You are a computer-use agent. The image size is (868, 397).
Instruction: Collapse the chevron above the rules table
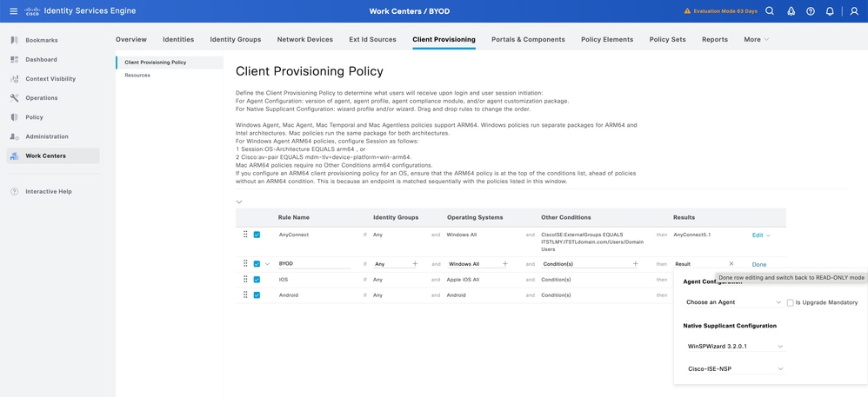(x=238, y=202)
